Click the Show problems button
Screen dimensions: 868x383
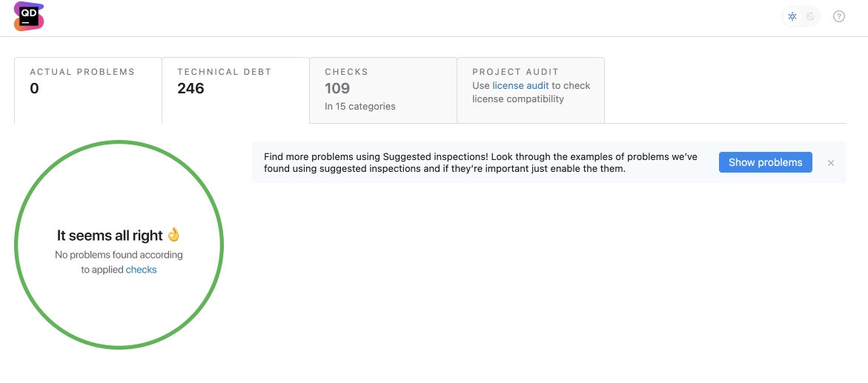tap(765, 162)
